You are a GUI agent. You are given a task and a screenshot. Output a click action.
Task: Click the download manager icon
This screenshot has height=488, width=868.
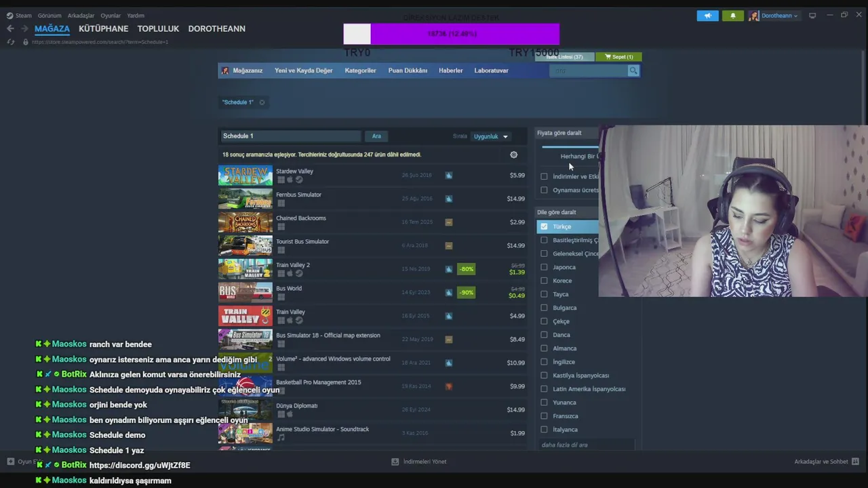pos(395,462)
